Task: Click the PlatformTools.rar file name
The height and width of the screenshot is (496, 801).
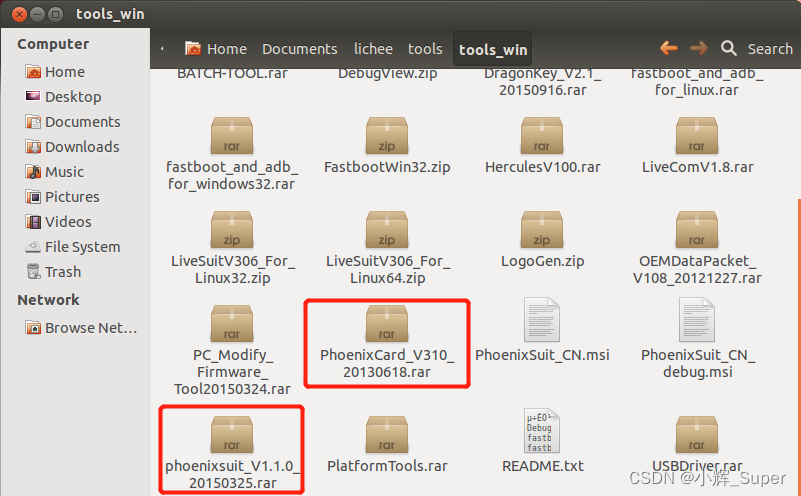Action: [x=387, y=466]
